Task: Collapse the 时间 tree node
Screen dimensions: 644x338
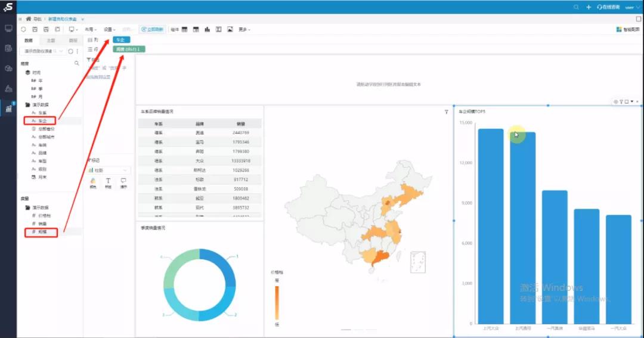Action: 28,72
